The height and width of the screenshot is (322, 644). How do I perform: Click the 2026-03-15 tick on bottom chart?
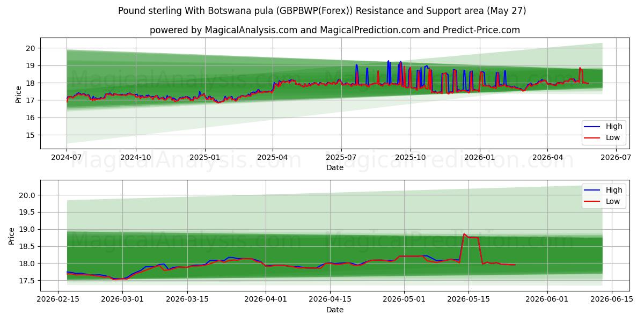click(187, 300)
